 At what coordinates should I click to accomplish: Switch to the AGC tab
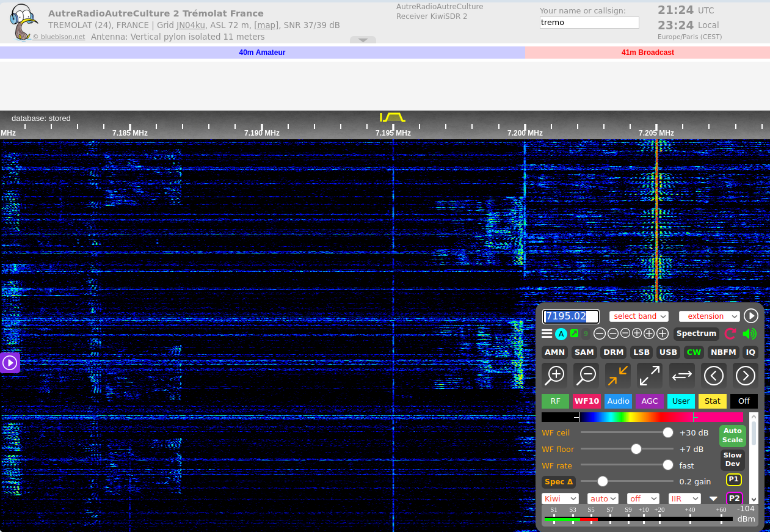pyautogui.click(x=650, y=401)
